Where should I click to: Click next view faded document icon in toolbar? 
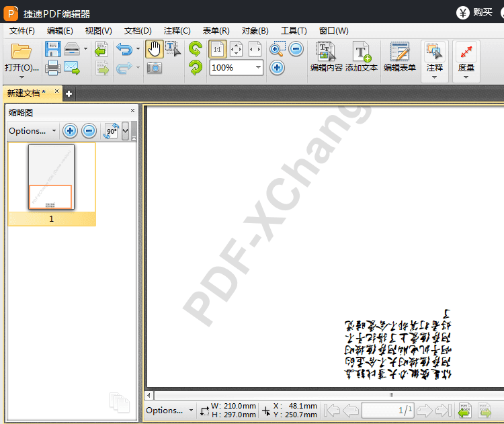click(102, 68)
